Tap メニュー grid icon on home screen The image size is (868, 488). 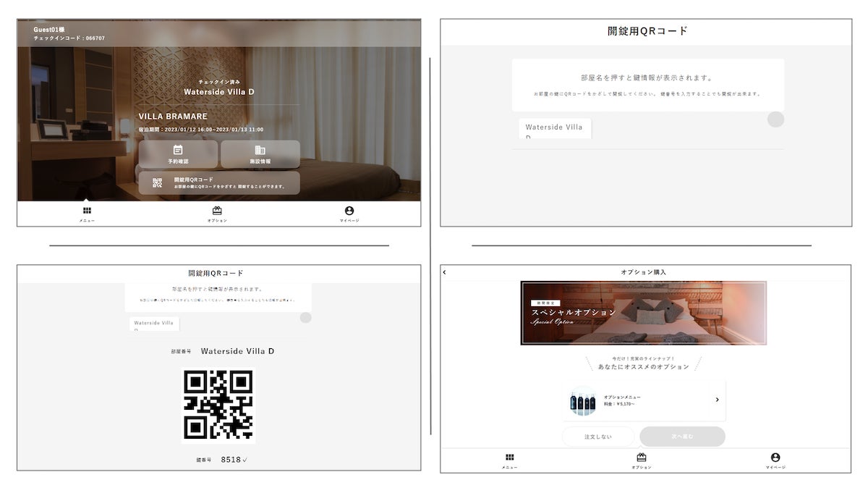87,210
